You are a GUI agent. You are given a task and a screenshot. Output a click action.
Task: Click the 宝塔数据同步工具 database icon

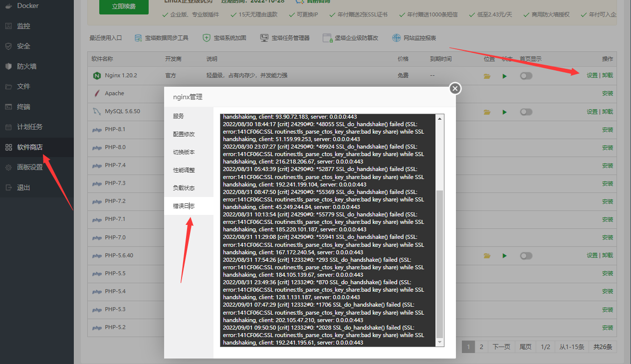pyautogui.click(x=138, y=38)
